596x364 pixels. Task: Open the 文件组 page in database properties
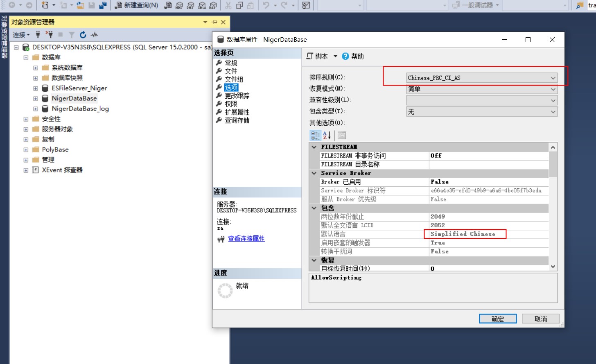click(234, 79)
